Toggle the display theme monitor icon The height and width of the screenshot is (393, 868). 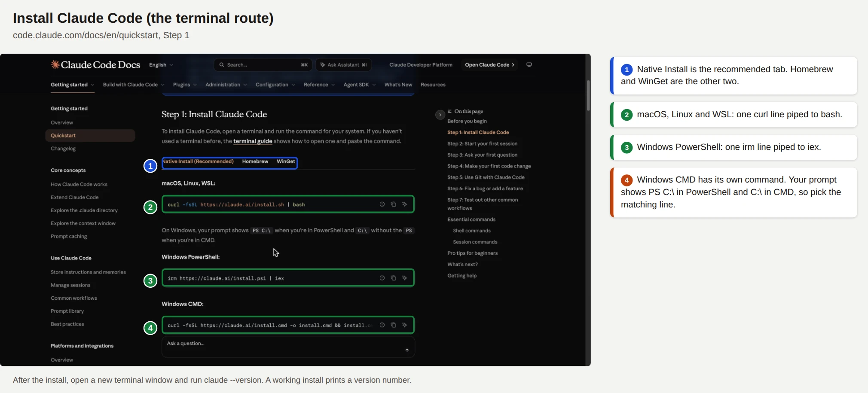click(529, 65)
